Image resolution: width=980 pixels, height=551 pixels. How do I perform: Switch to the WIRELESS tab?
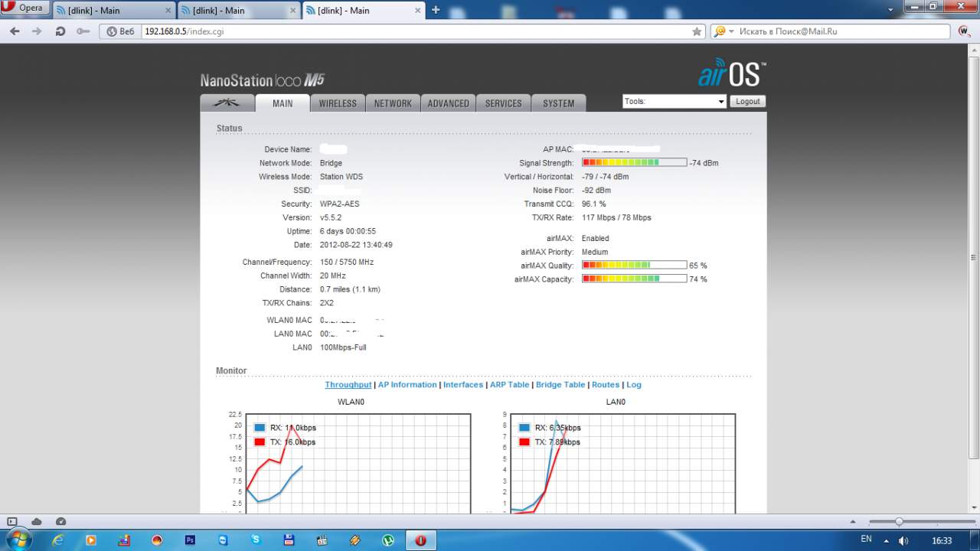click(338, 103)
